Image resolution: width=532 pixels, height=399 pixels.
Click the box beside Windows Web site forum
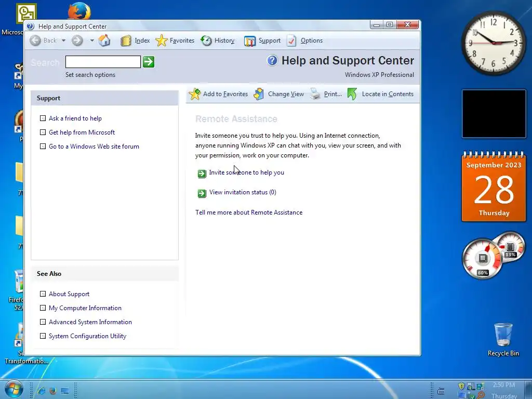tap(43, 146)
